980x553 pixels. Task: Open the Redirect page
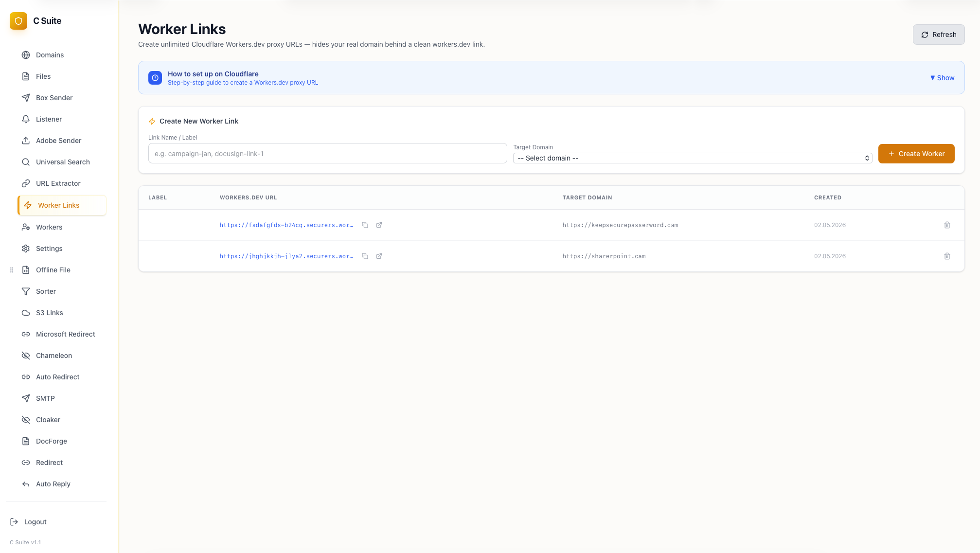click(x=62, y=463)
